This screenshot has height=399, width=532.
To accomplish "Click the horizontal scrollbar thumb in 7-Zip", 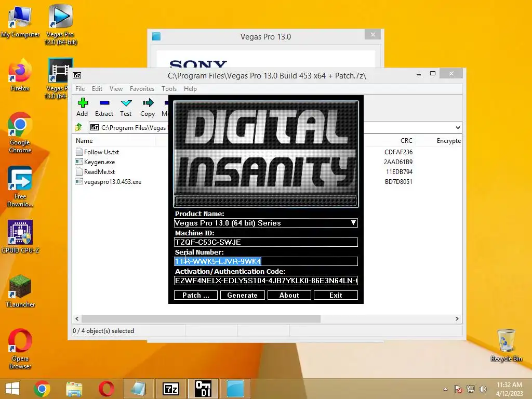I will click(x=201, y=319).
